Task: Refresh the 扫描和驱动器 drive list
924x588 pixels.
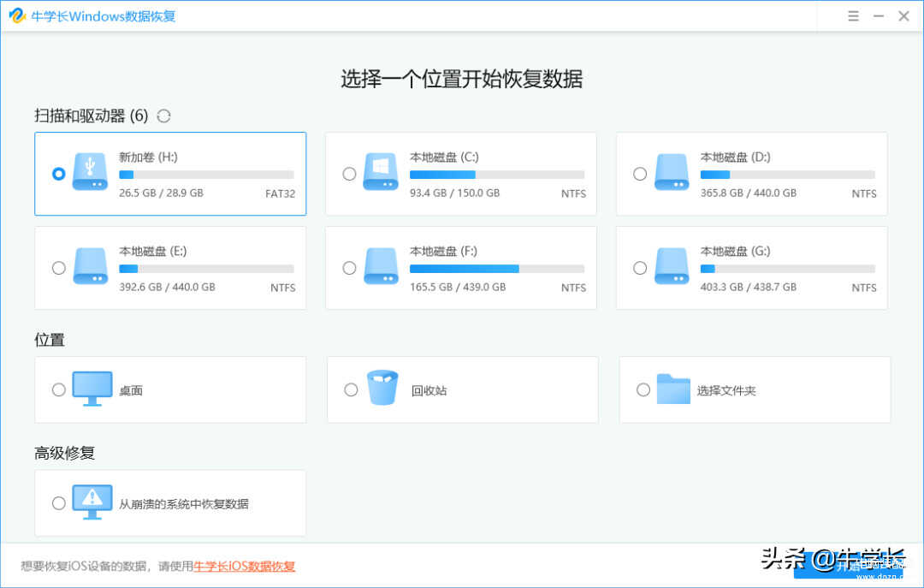Action: tap(163, 116)
